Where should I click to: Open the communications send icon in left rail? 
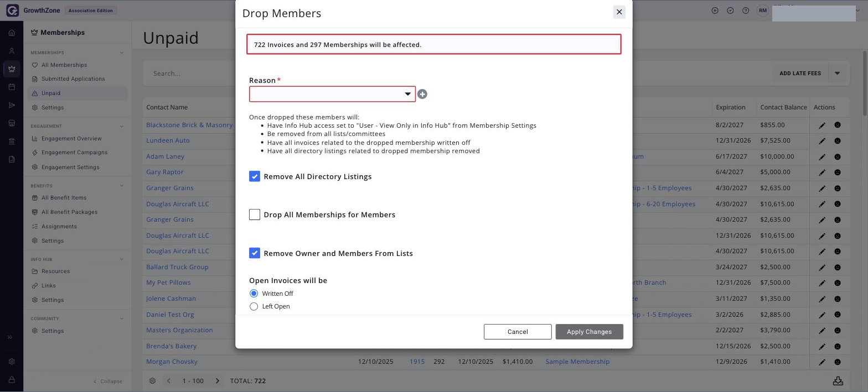12,105
